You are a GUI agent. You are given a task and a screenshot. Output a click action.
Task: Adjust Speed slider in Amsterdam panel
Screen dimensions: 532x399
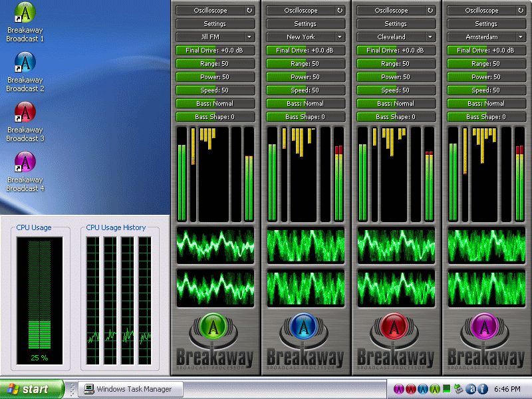point(487,90)
